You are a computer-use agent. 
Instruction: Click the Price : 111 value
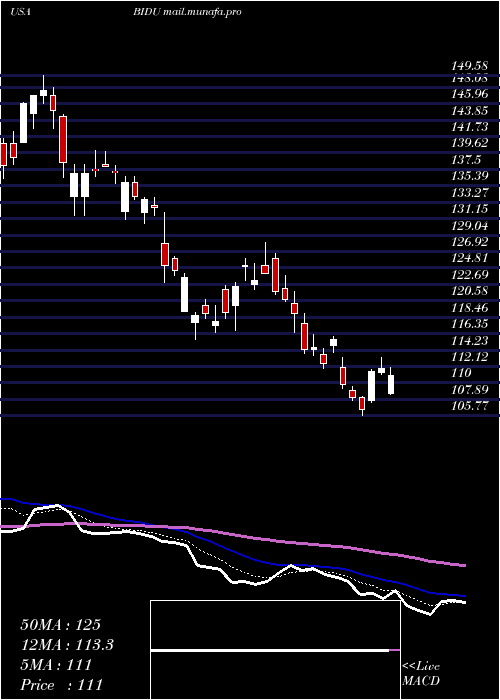(61, 684)
